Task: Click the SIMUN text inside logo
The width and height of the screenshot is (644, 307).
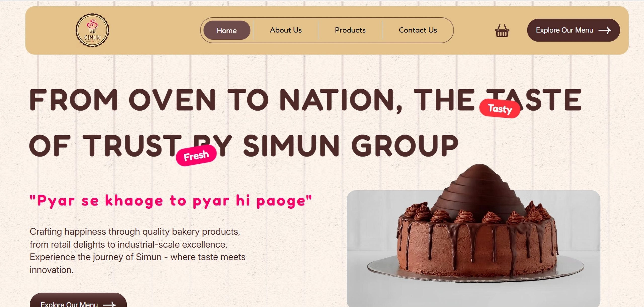Action: (92, 37)
